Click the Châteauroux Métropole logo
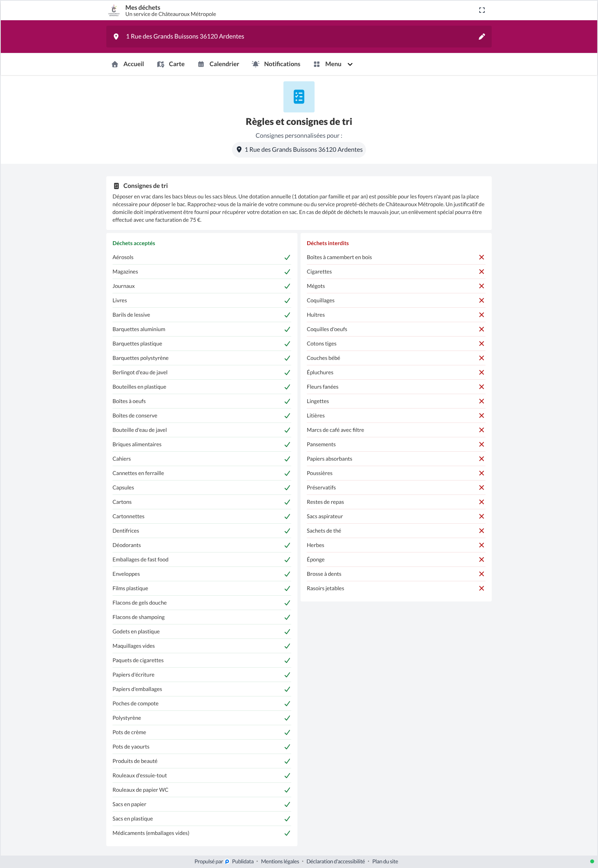This screenshot has width=598, height=868. pyautogui.click(x=114, y=11)
